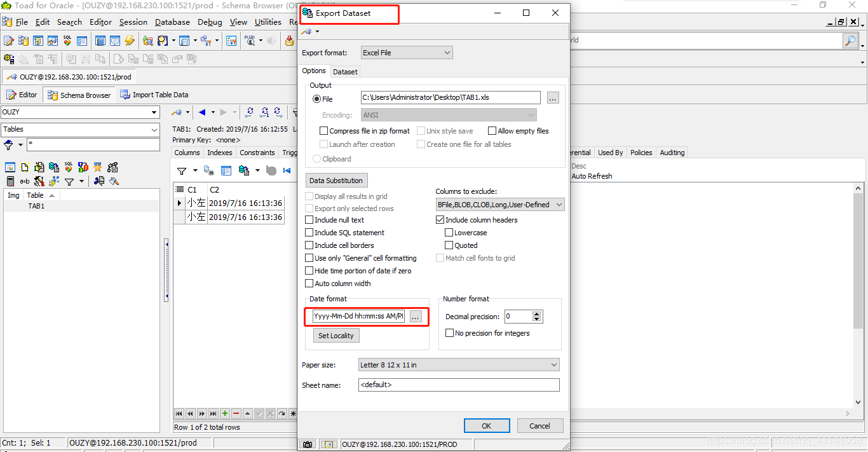Click the yellow lightning bolt toolbar icon
The height and width of the screenshot is (452, 868).
pyautogui.click(x=130, y=41)
